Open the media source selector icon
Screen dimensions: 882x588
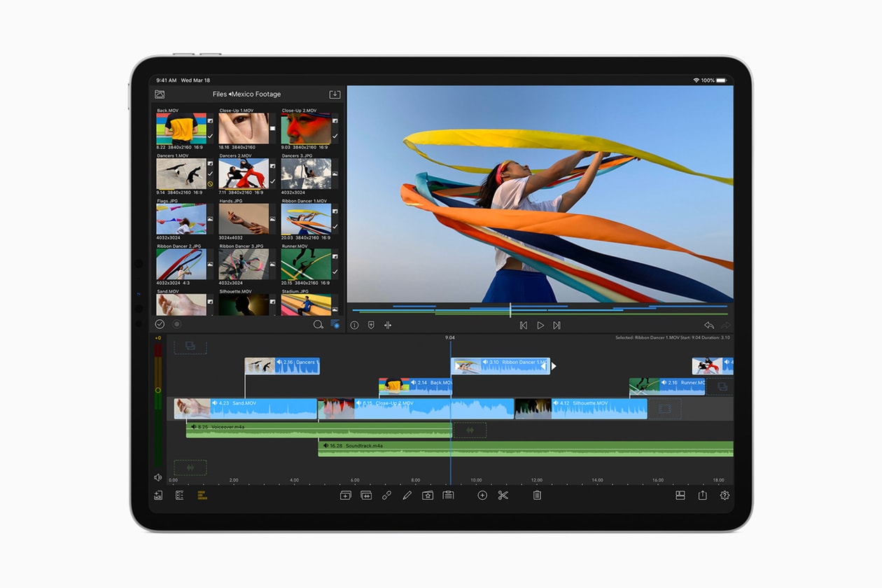(160, 94)
